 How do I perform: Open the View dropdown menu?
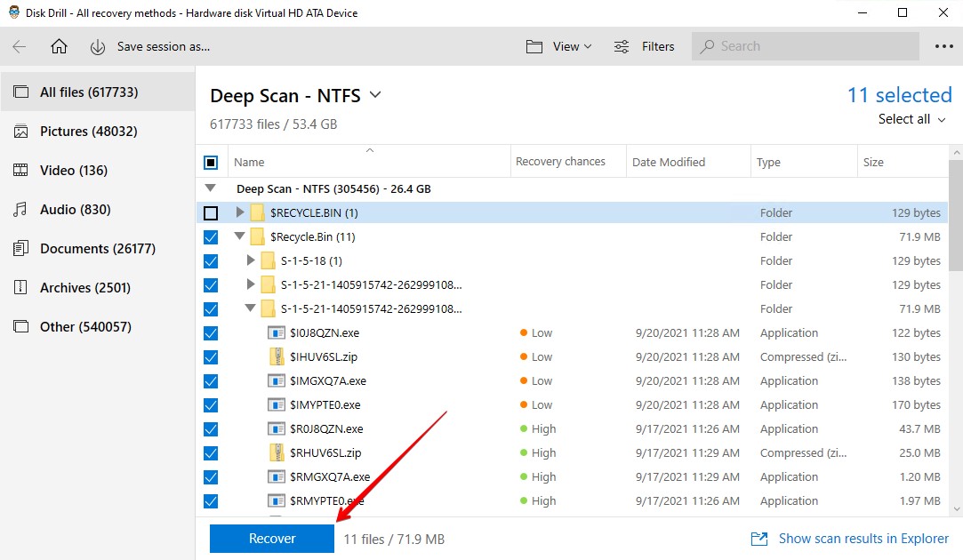click(x=572, y=46)
